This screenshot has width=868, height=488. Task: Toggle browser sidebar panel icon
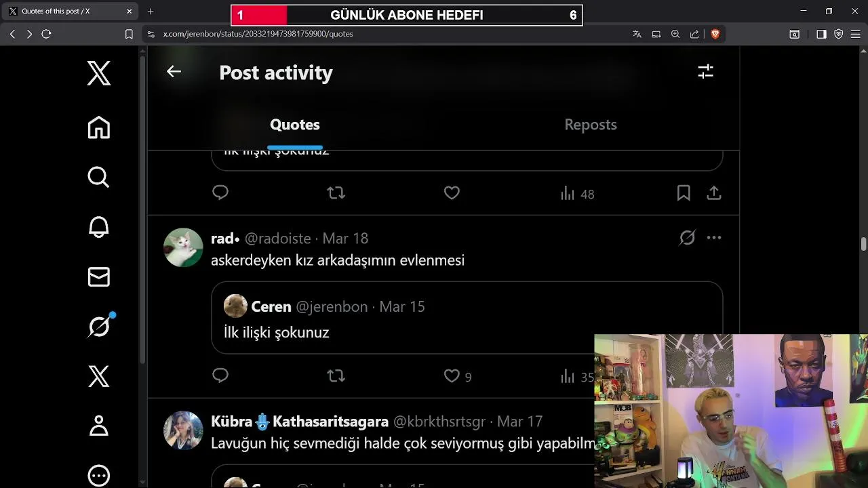[821, 34]
